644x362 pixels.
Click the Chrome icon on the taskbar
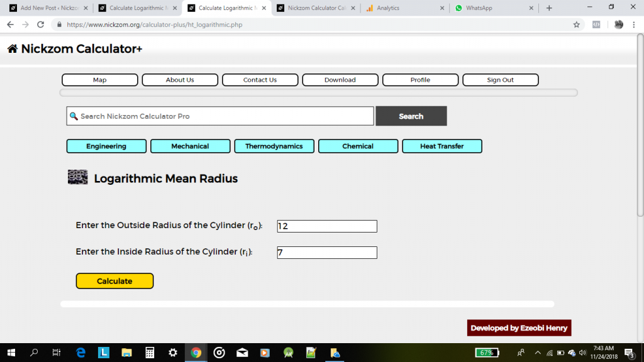[x=196, y=353]
